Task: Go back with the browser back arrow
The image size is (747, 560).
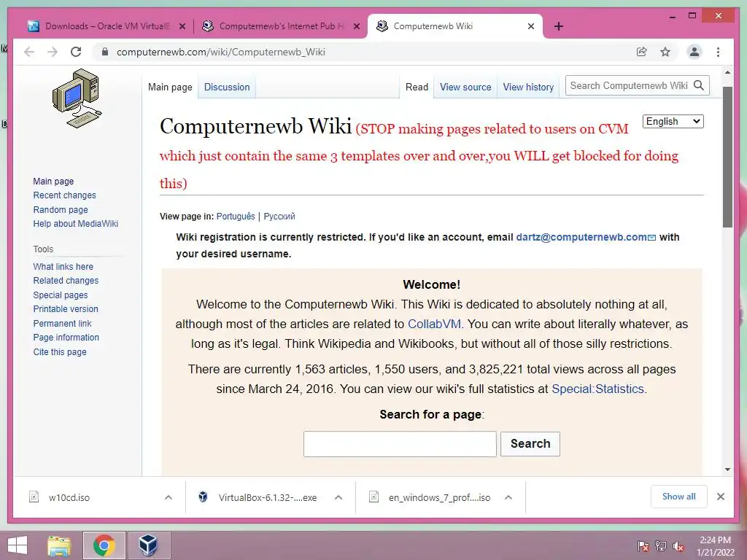Action: 29,52
